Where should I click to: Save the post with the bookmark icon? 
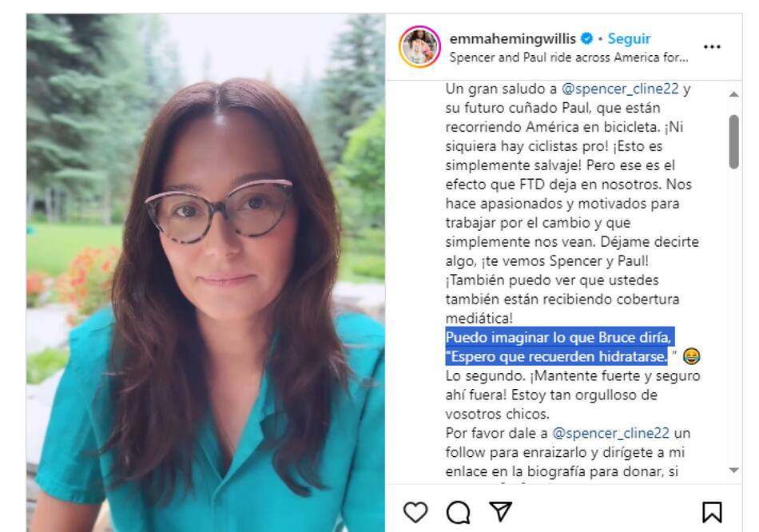[x=712, y=512]
